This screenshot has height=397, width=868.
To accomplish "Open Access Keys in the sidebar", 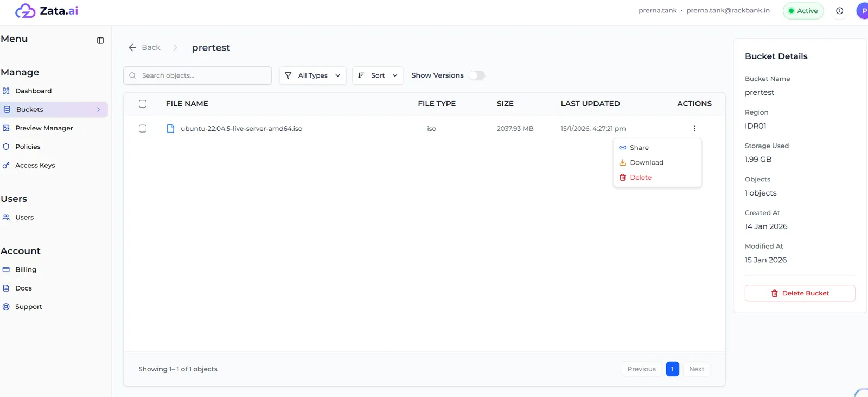I will (35, 165).
